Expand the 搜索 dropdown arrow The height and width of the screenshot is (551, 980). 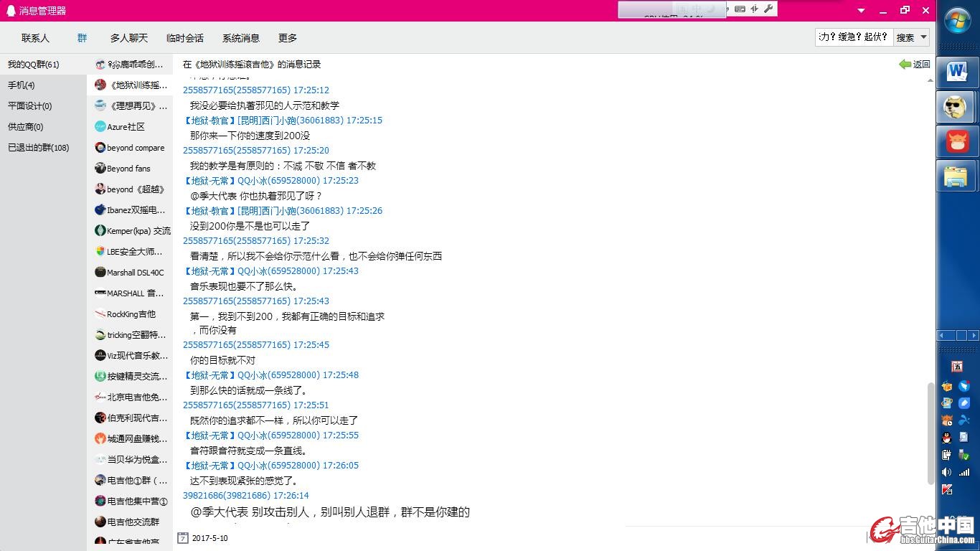click(x=924, y=37)
